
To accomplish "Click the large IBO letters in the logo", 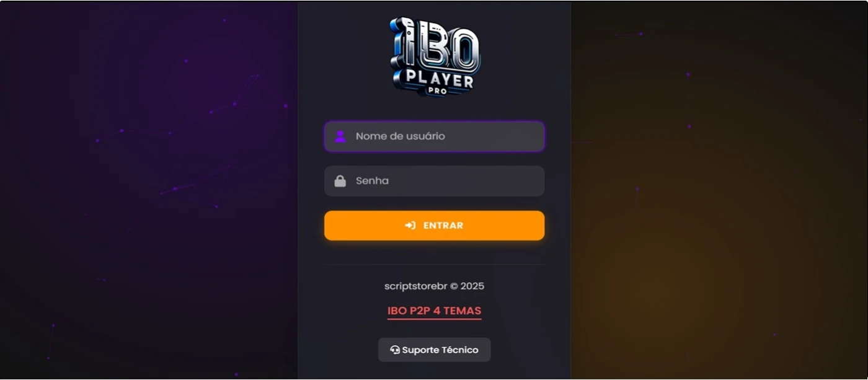I will pyautogui.click(x=435, y=44).
